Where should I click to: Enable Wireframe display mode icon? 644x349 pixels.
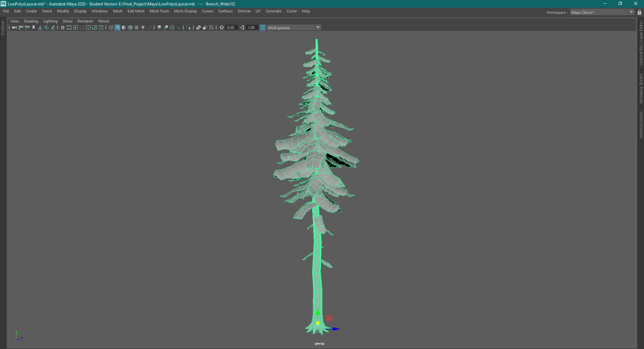click(111, 28)
